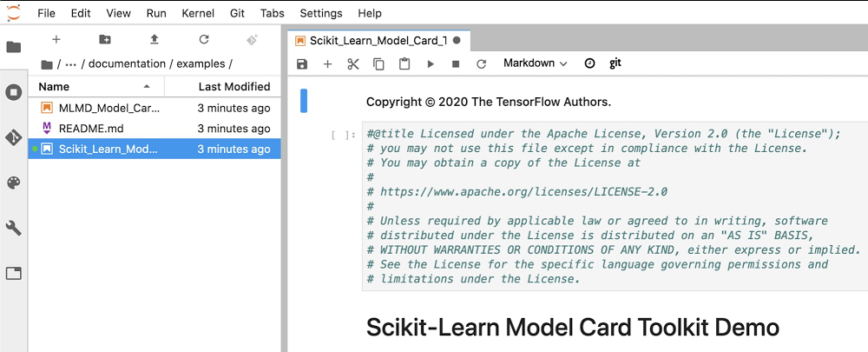Sort files by Name column
Screen dimensions: 868x352
point(97,86)
